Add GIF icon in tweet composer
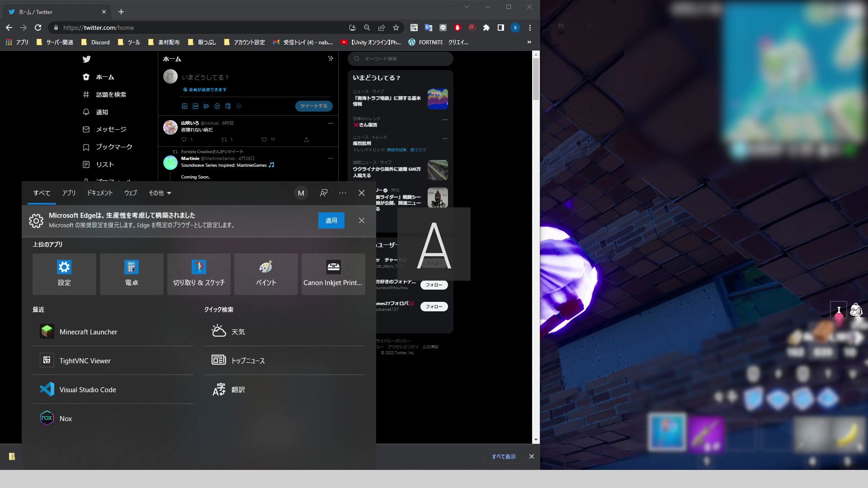 195,106
